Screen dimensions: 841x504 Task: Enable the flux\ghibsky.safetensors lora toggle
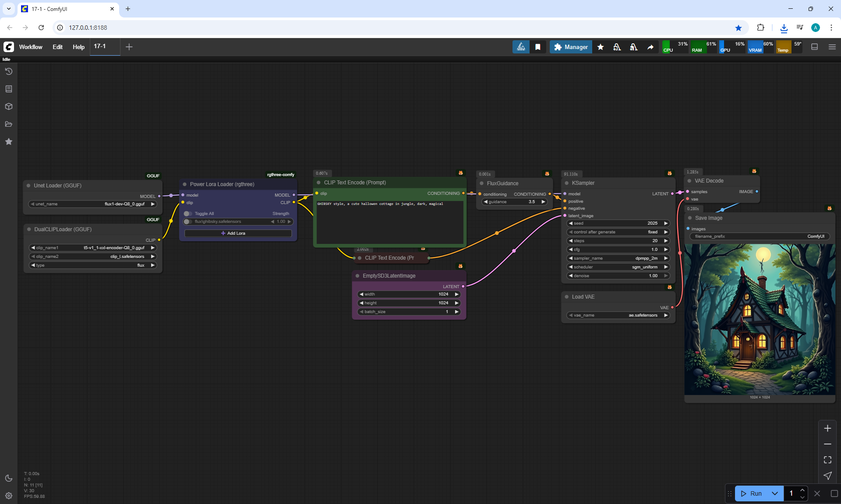pyautogui.click(x=188, y=222)
